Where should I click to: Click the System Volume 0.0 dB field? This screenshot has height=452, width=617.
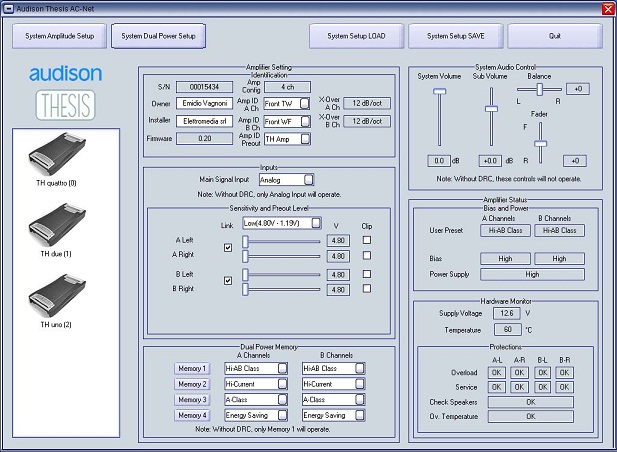(x=439, y=161)
